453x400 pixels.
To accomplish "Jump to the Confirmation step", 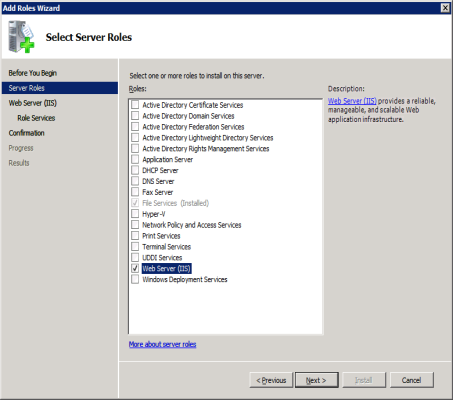I will pos(27,133).
